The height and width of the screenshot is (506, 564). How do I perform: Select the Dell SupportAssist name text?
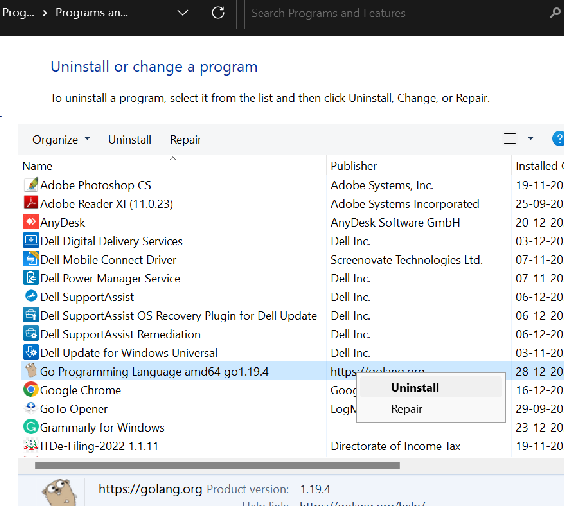coord(87,297)
